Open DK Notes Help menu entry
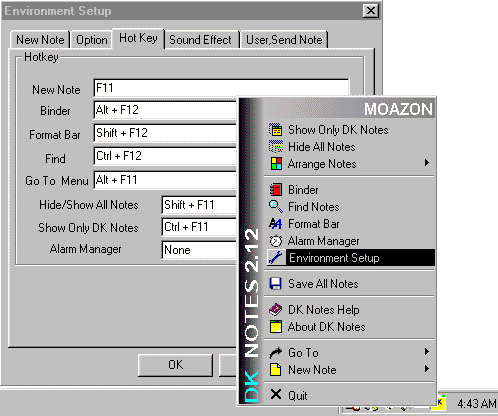Image resolution: width=498 pixels, height=416 pixels. pos(350,310)
